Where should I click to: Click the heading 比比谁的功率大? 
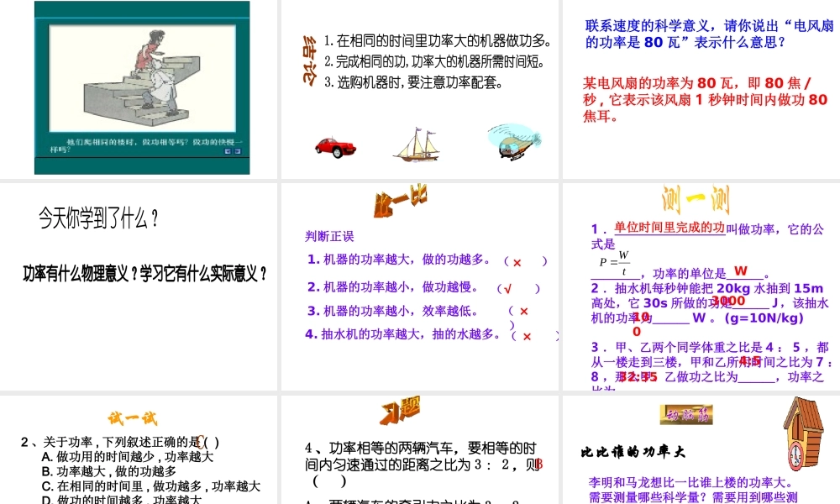633,452
